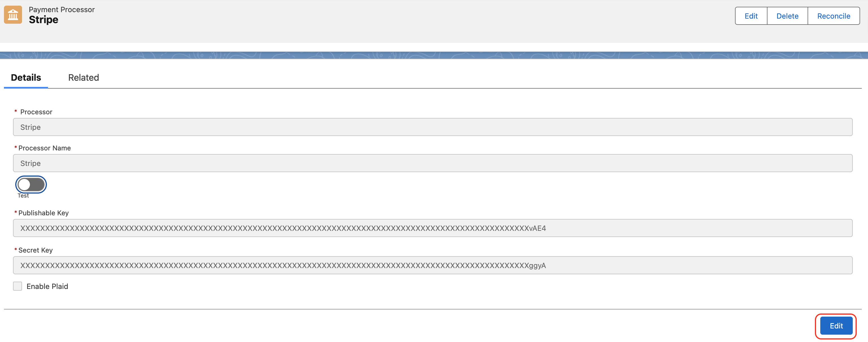Click the Payment Processor label text
The height and width of the screenshot is (342, 868).
[x=62, y=9]
